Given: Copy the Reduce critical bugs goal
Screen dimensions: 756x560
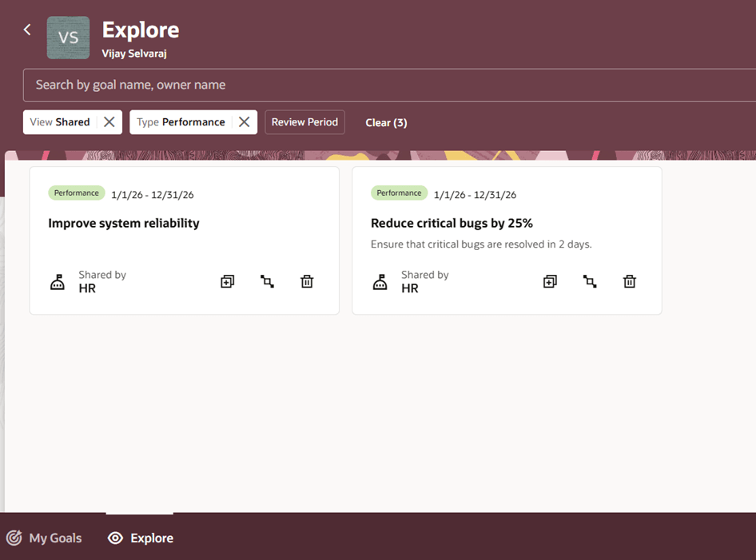Looking at the screenshot, I should (550, 281).
